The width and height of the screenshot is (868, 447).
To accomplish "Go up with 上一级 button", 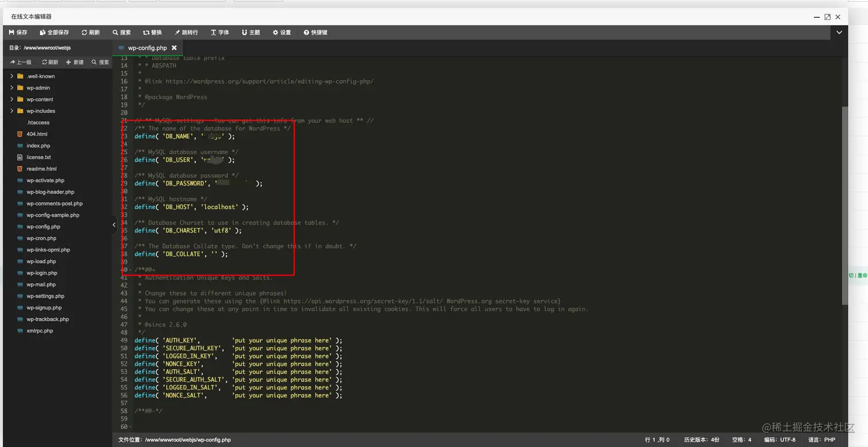I will pyautogui.click(x=21, y=62).
